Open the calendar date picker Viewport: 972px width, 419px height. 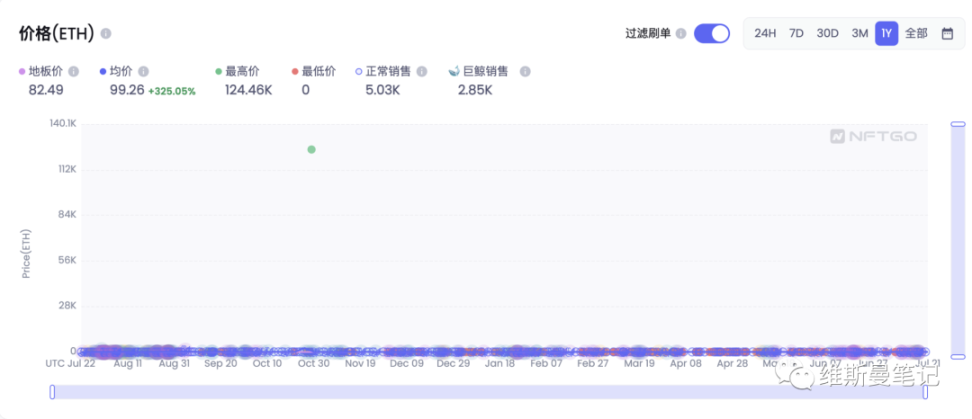click(x=947, y=33)
